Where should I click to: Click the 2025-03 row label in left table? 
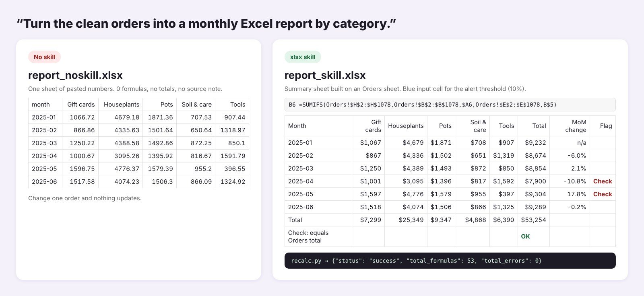pyautogui.click(x=45, y=143)
